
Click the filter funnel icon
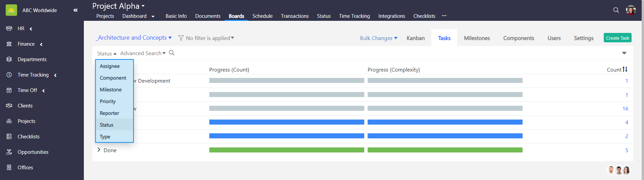181,38
